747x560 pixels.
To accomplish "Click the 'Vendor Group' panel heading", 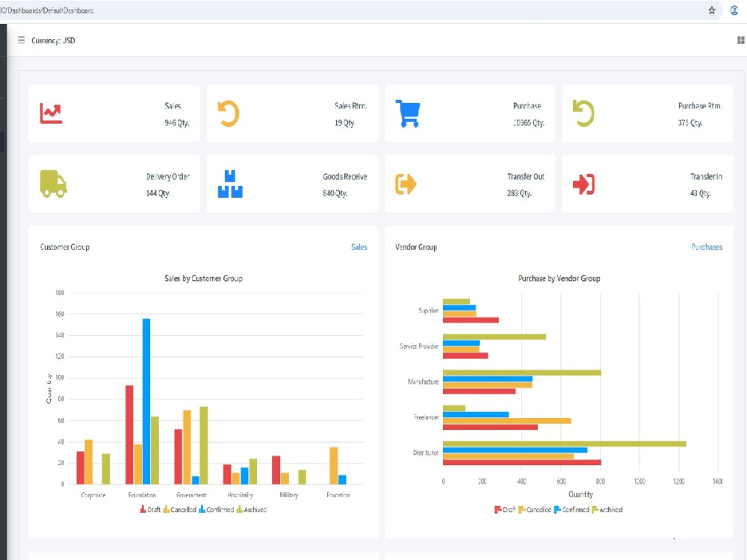I will [x=416, y=246].
